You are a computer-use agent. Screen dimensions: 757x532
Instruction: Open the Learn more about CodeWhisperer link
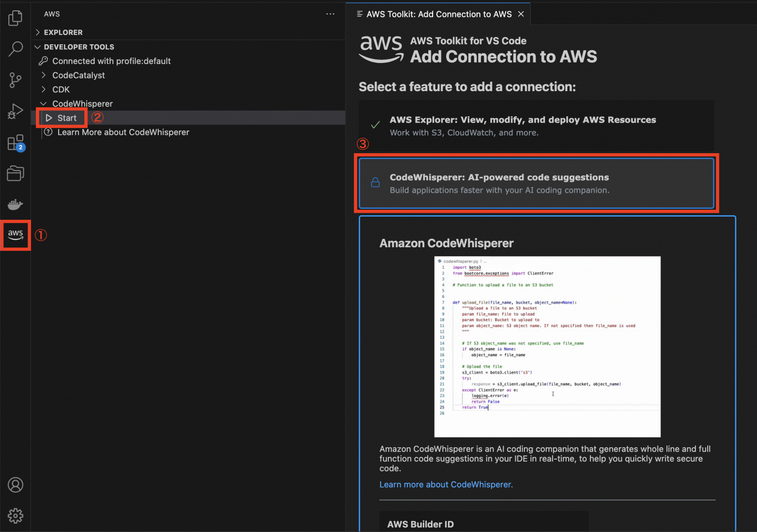[446, 484]
